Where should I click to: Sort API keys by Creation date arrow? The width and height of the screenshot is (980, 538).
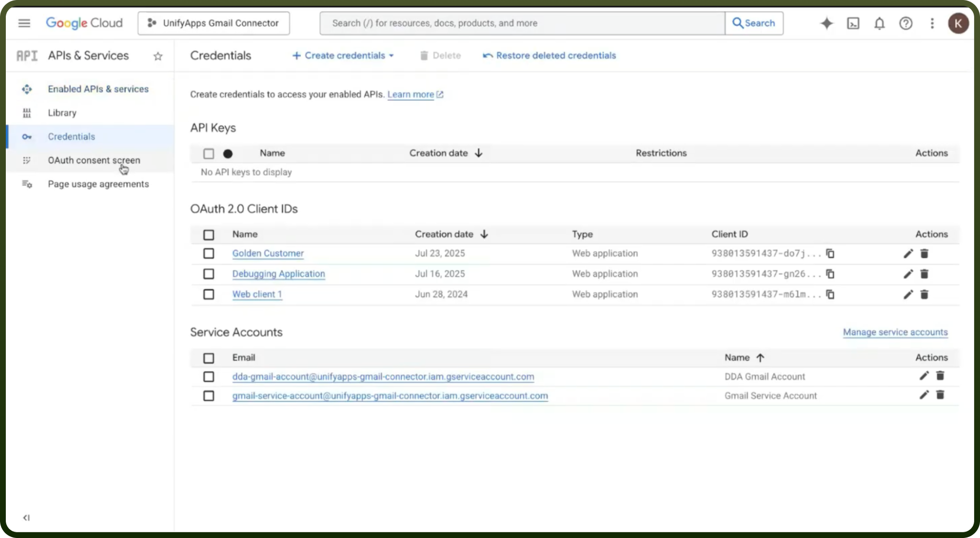click(x=479, y=153)
